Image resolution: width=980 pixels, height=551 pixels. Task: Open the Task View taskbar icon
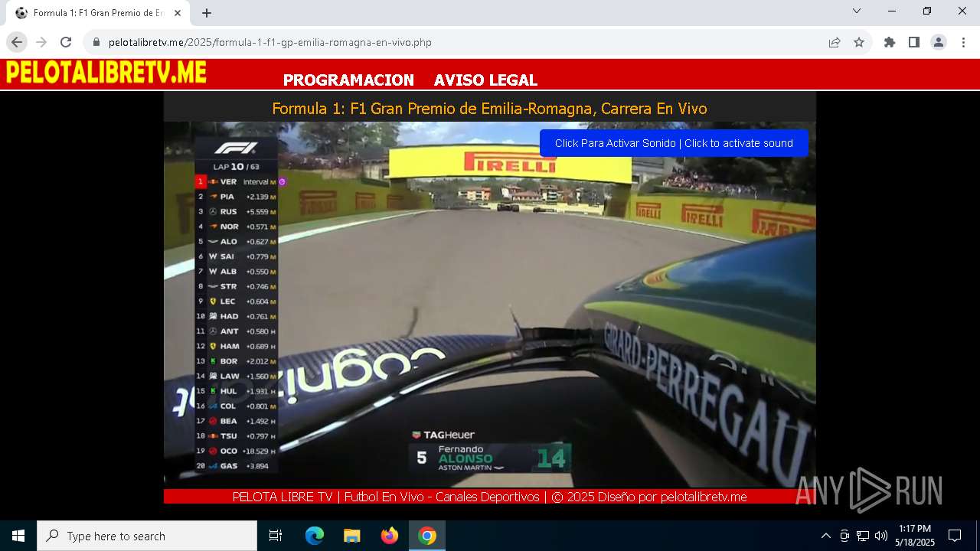276,536
